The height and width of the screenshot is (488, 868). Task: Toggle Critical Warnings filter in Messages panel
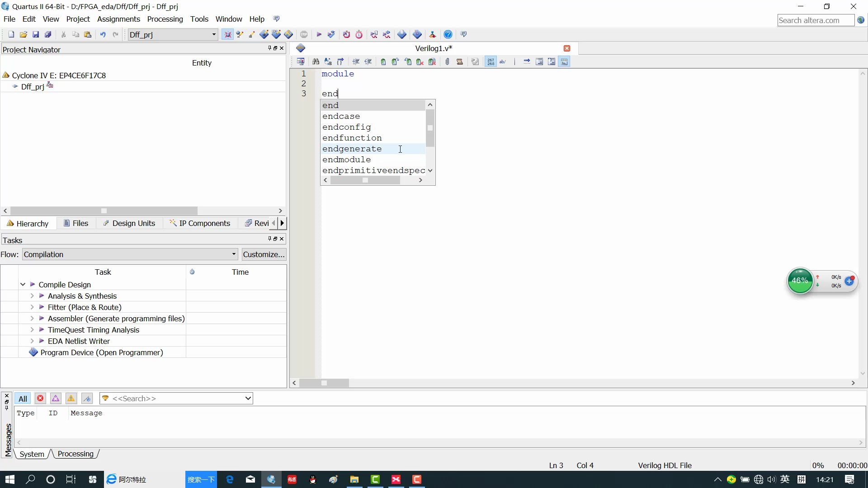56,399
